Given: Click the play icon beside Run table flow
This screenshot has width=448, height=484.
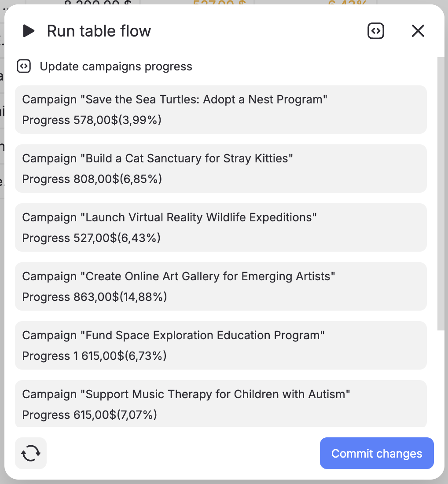Looking at the screenshot, I should tap(29, 31).
